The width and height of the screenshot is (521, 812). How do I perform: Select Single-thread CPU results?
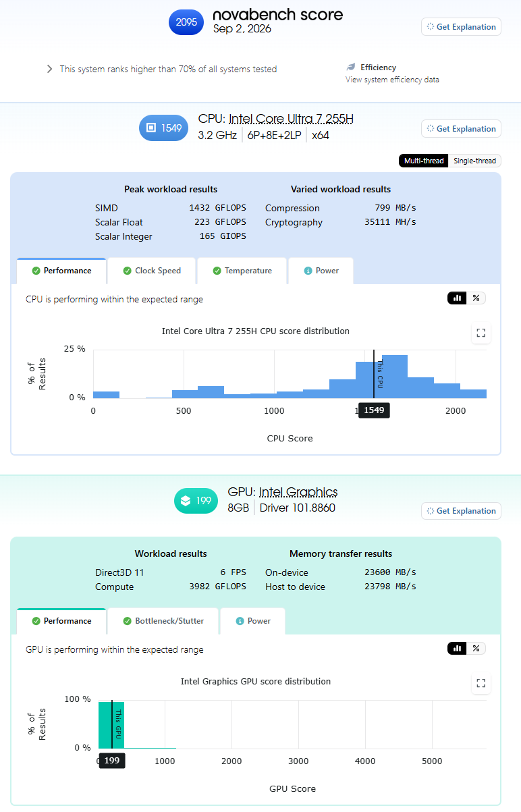tap(474, 161)
